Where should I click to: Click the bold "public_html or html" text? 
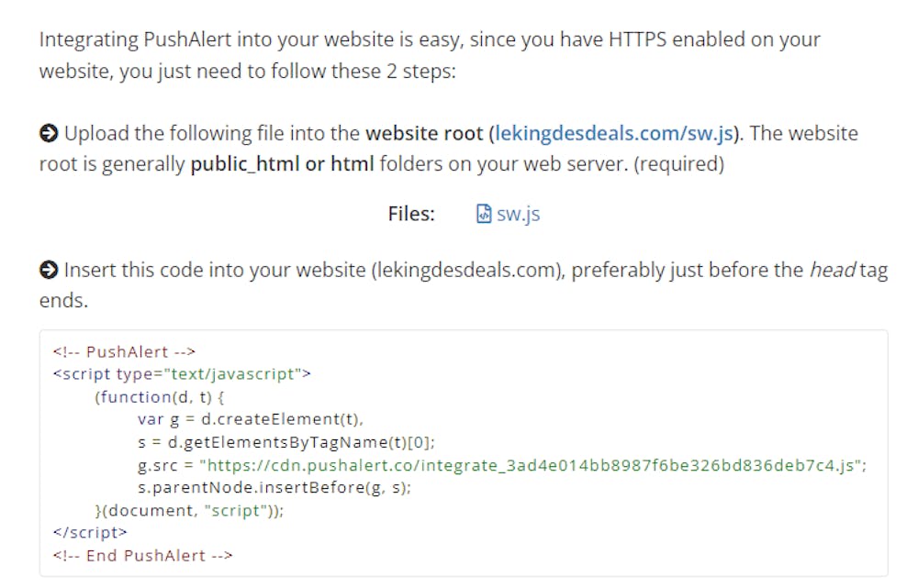282,165
